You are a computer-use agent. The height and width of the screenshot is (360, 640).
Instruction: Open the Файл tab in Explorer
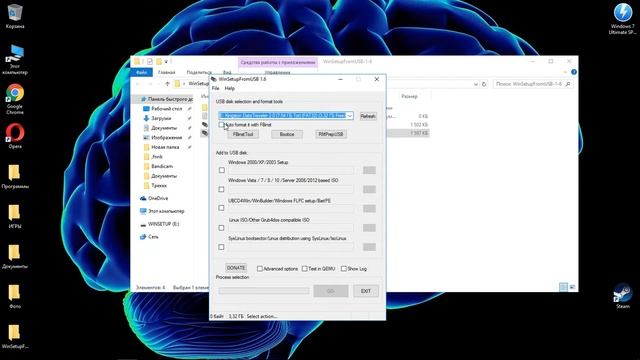(x=141, y=72)
